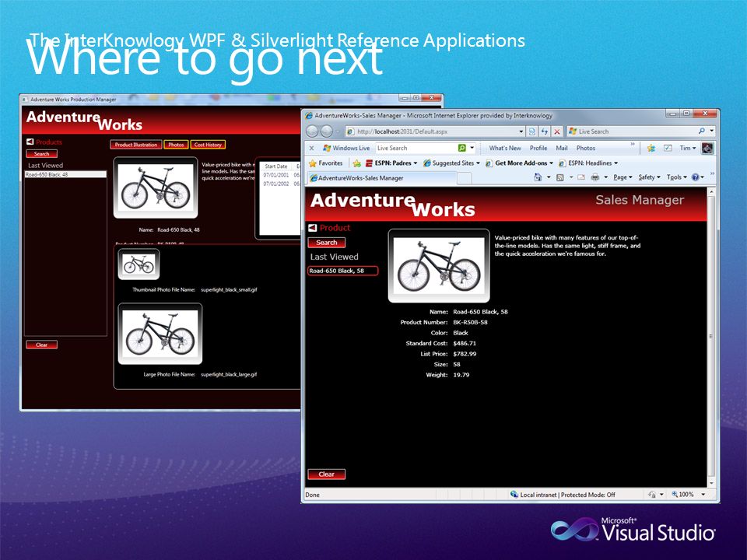Viewport: 747px width, 560px height.
Task: Click the localhost address bar URL field
Action: pyautogui.click(x=430, y=131)
